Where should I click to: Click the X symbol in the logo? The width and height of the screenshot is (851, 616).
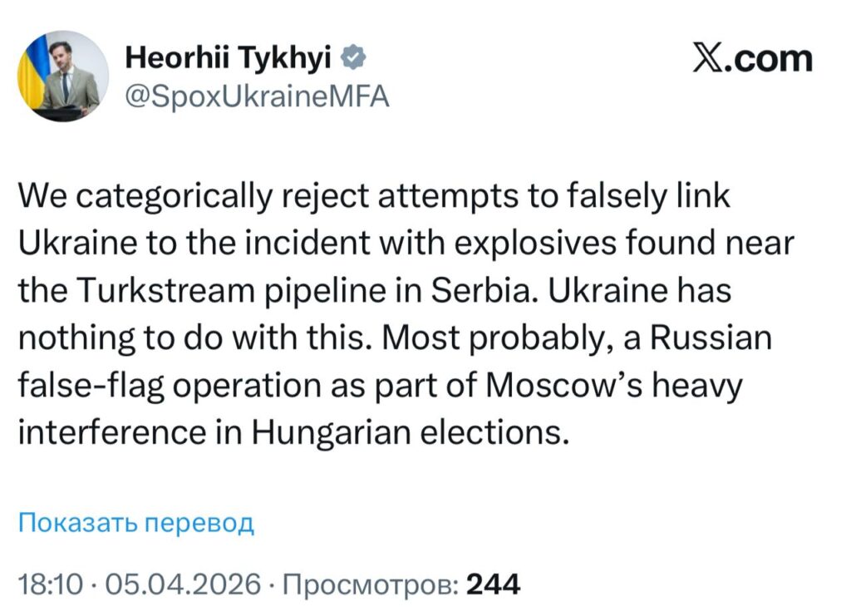coord(709,60)
